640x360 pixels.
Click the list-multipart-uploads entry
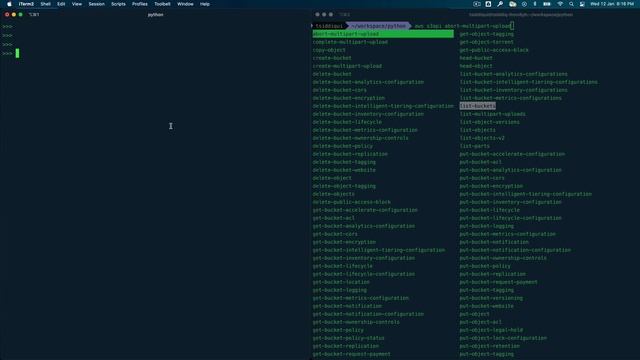pos(493,114)
